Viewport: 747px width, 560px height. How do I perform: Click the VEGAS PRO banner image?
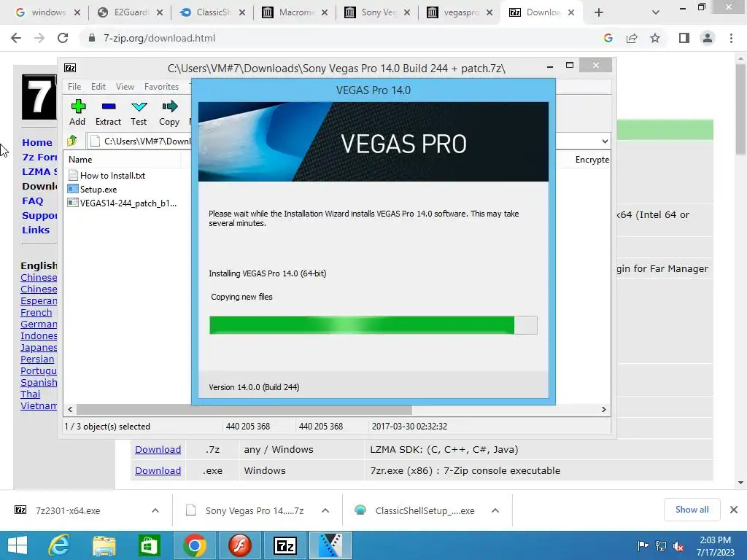(x=373, y=142)
